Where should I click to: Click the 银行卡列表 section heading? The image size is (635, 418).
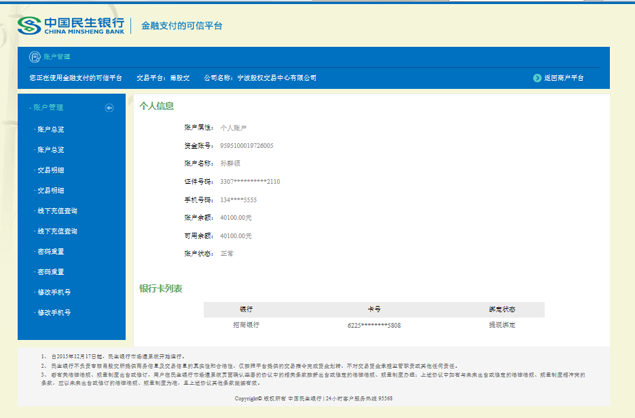click(161, 288)
